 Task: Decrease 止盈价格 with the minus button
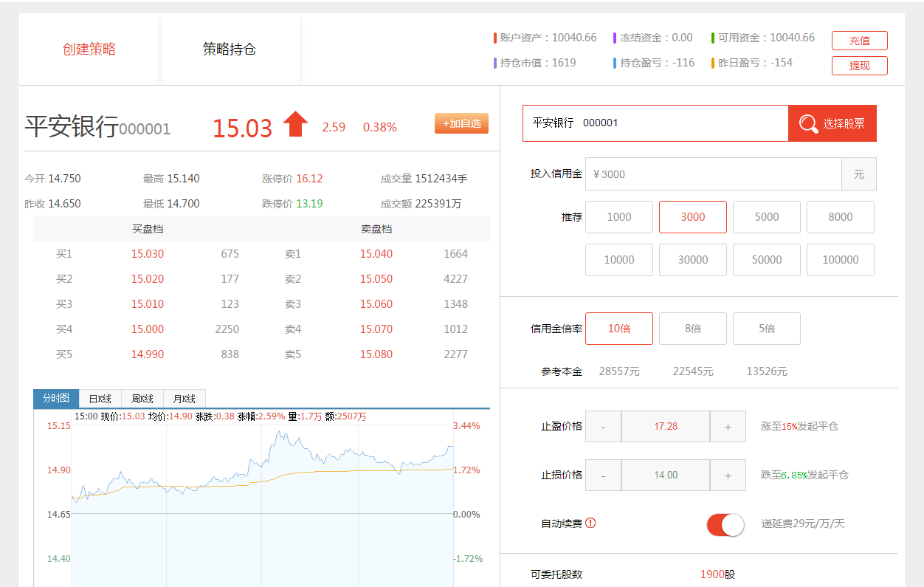coord(604,427)
